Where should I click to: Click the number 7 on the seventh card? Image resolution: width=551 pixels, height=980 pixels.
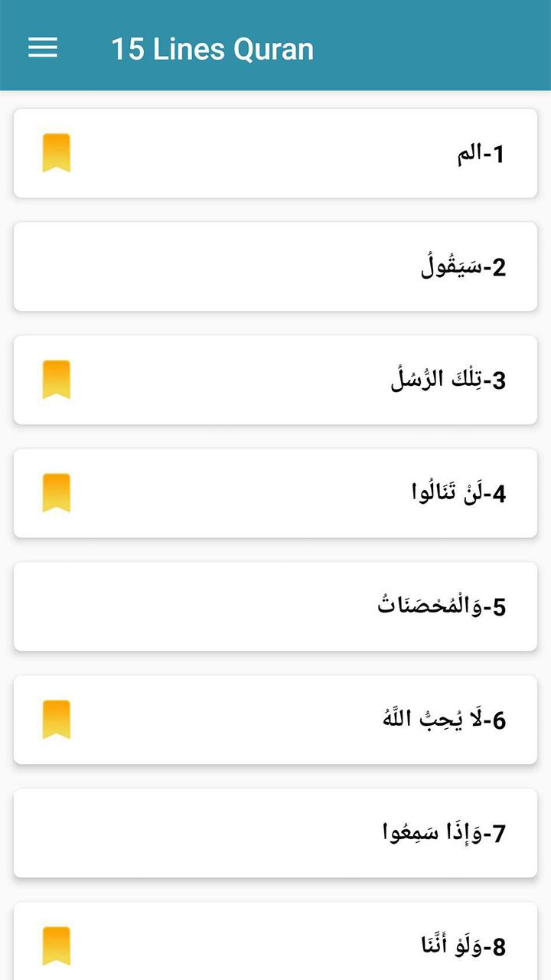click(499, 835)
